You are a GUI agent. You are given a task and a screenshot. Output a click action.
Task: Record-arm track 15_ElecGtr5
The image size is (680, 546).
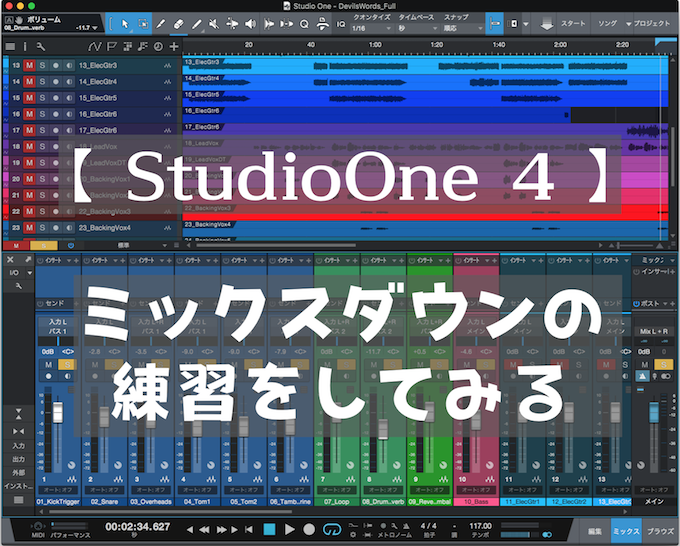tap(56, 98)
